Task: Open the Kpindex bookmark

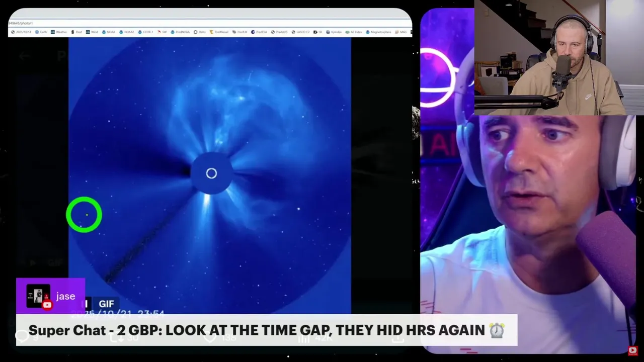Action: click(334, 32)
